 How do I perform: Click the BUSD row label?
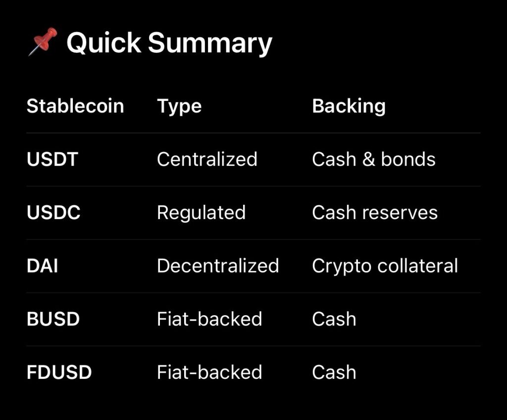(53, 319)
